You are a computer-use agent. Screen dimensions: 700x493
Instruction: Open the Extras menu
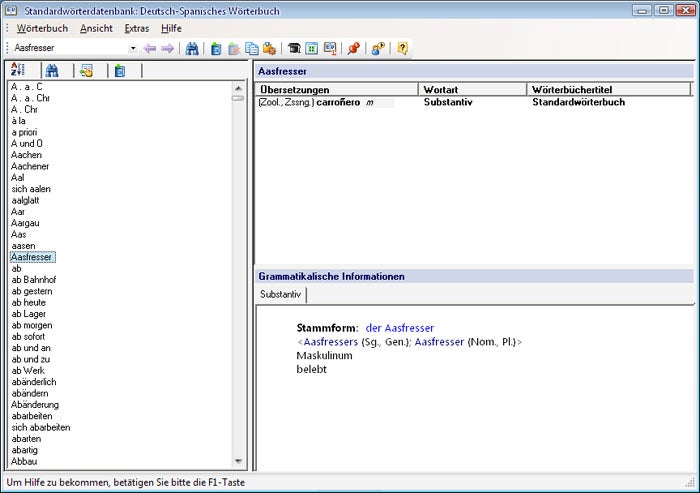point(137,28)
